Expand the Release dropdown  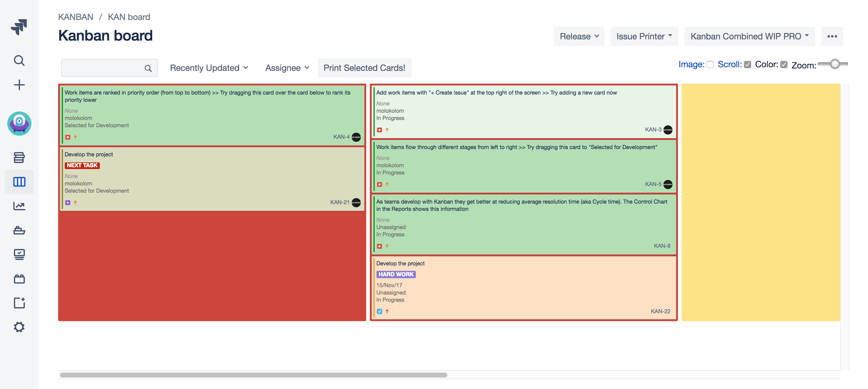[x=579, y=36]
